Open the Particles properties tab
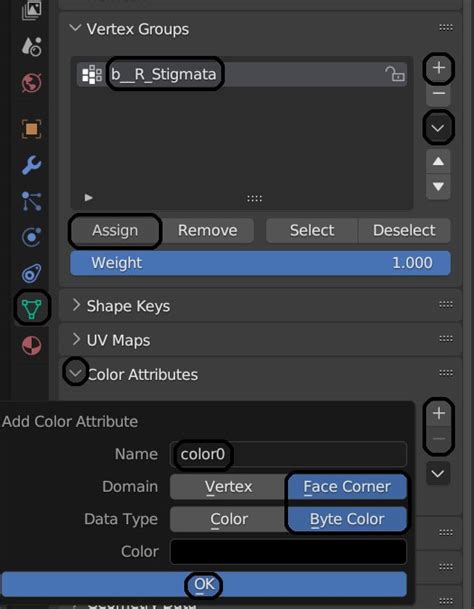The height and width of the screenshot is (609, 474). [31, 201]
